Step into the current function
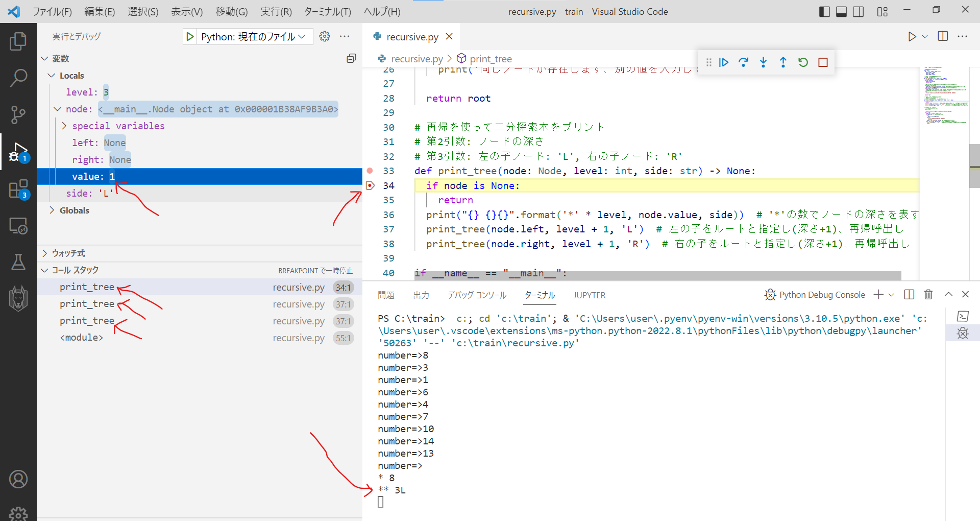 [x=763, y=62]
